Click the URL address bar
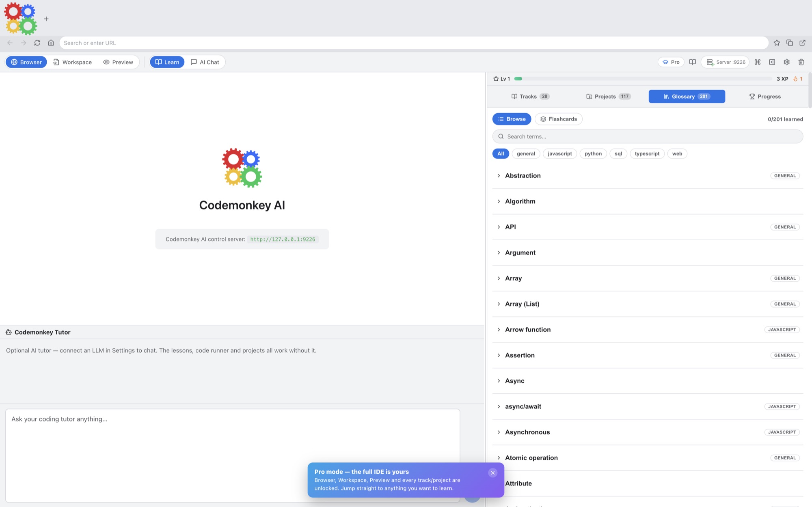This screenshot has height=507, width=812. tap(414, 43)
